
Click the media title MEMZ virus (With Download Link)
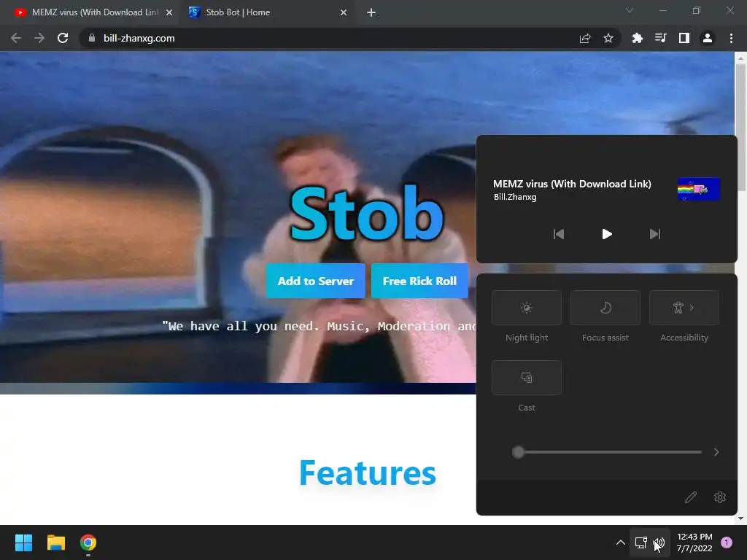pos(572,184)
